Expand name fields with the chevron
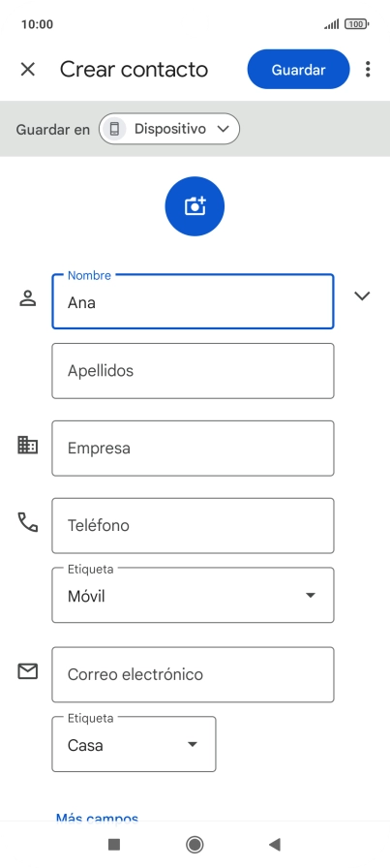This screenshot has width=390, height=868. 362,296
